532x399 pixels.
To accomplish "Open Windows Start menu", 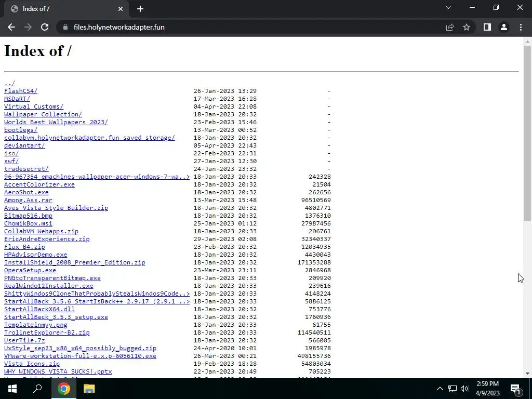I will 12,389.
